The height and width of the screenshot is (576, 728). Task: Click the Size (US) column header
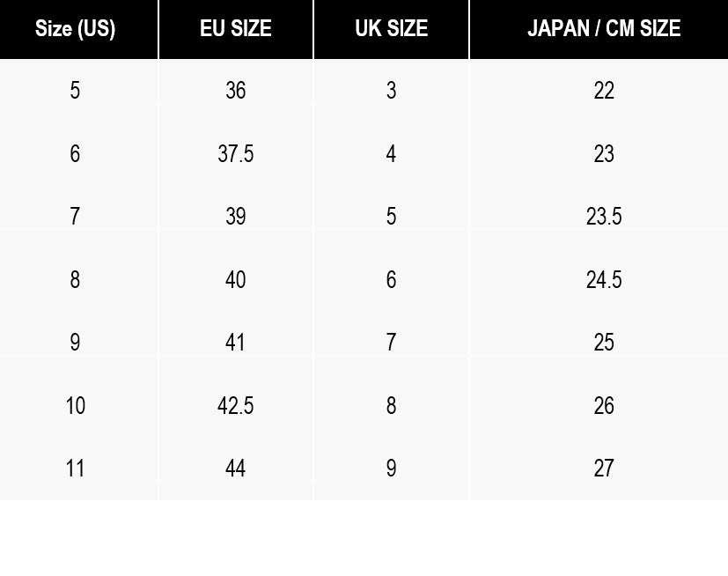pos(75,28)
